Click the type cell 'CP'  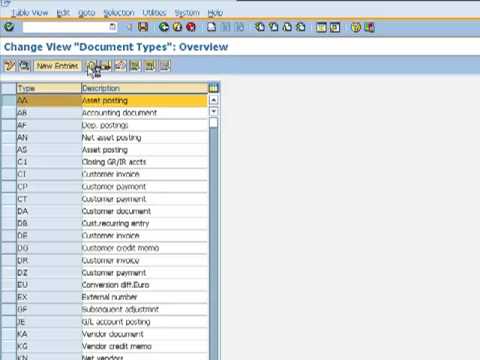point(49,187)
